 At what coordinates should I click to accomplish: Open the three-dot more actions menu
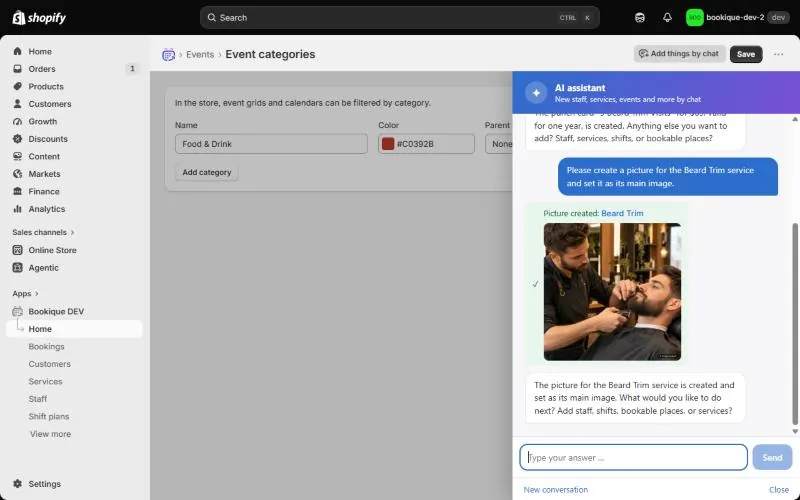(778, 54)
